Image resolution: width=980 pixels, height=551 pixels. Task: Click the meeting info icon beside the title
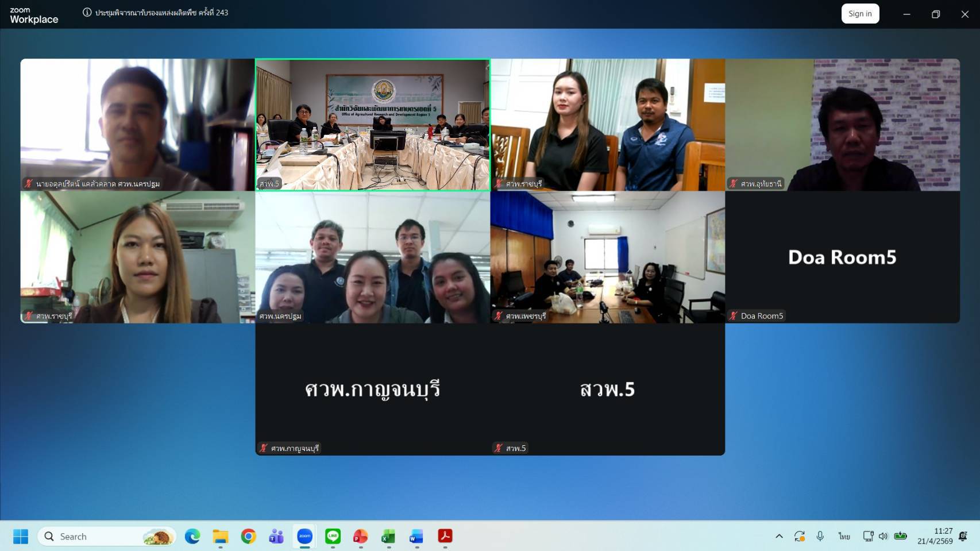pos(87,12)
